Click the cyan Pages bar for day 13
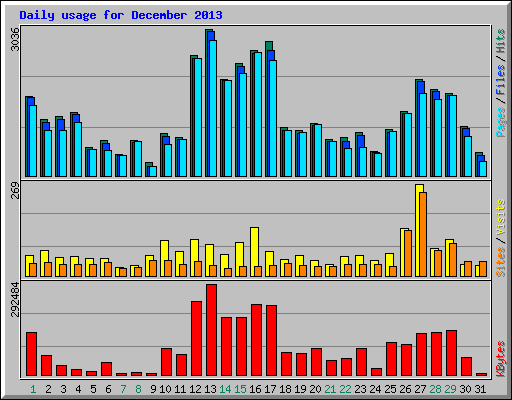512x400 pixels. (213, 108)
